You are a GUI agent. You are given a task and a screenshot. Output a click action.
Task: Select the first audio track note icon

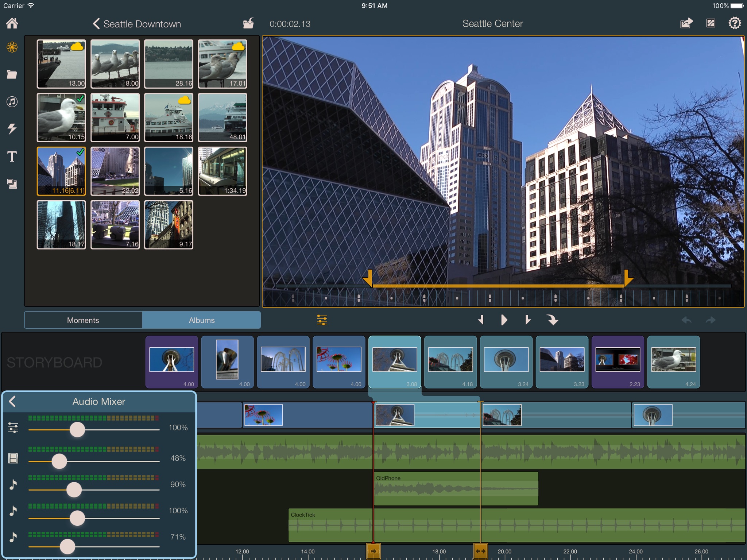tap(13, 484)
